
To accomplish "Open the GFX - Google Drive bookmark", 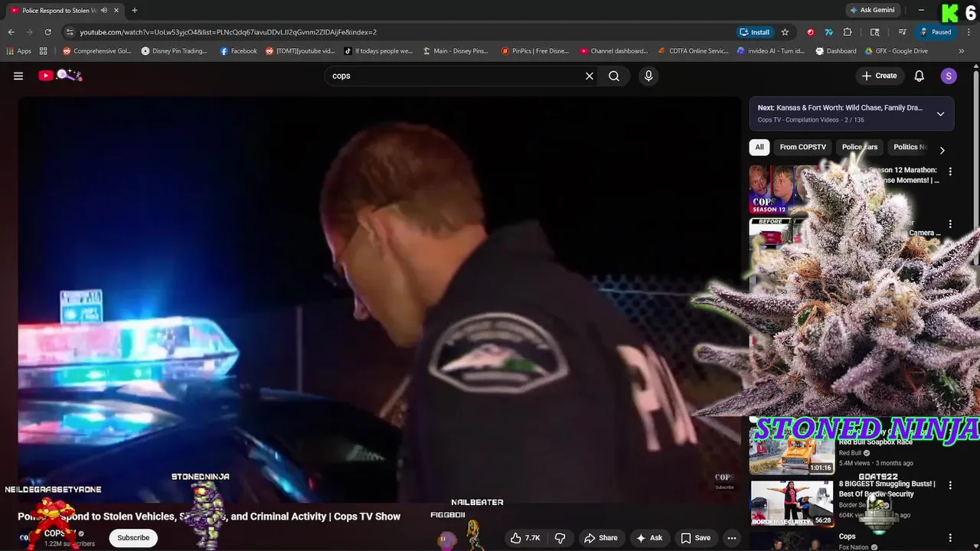I will click(897, 51).
